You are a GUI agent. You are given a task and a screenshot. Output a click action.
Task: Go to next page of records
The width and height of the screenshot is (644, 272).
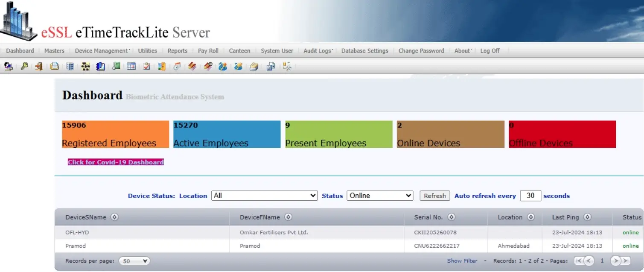point(615,260)
